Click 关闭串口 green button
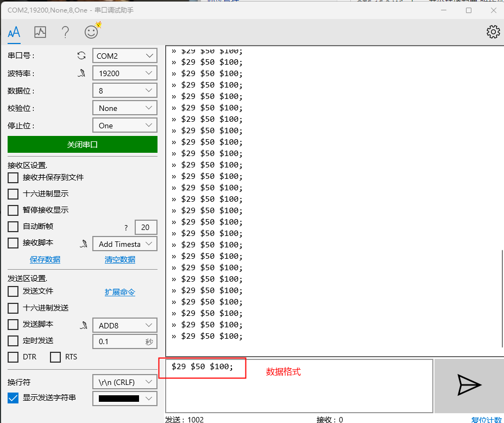The width and height of the screenshot is (504, 423). (83, 145)
